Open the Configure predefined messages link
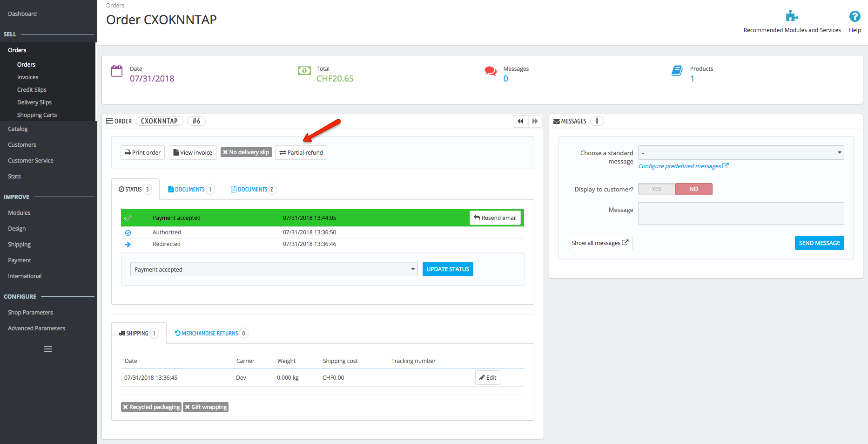868x444 pixels. [680, 166]
